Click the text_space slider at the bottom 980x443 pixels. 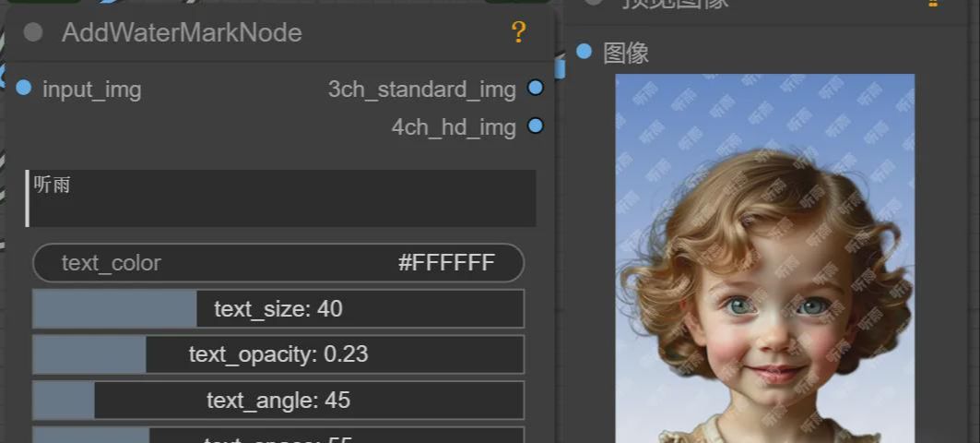coord(278,436)
